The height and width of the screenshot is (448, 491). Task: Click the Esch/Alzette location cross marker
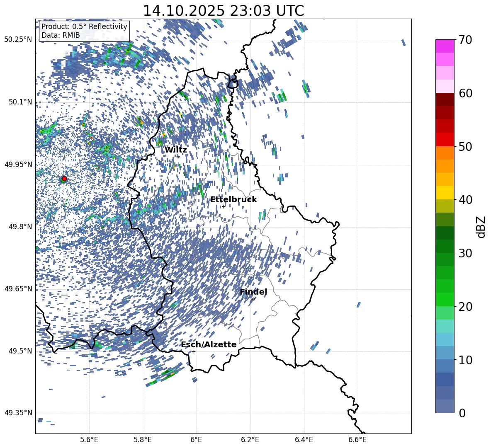[194, 351]
